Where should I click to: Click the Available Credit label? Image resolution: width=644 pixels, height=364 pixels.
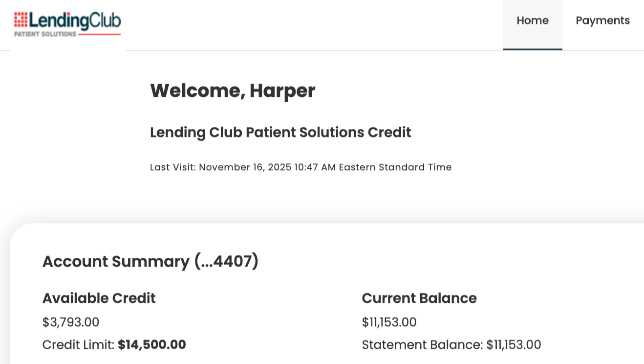(x=99, y=298)
